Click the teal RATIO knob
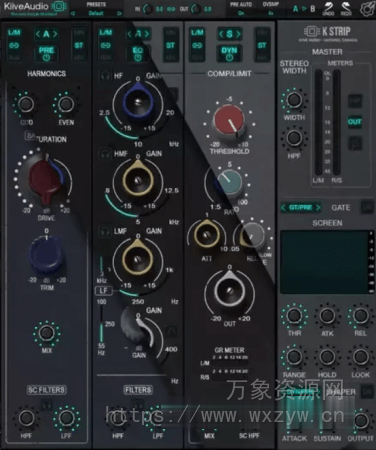The width and height of the screenshot is (376, 450). click(229, 182)
